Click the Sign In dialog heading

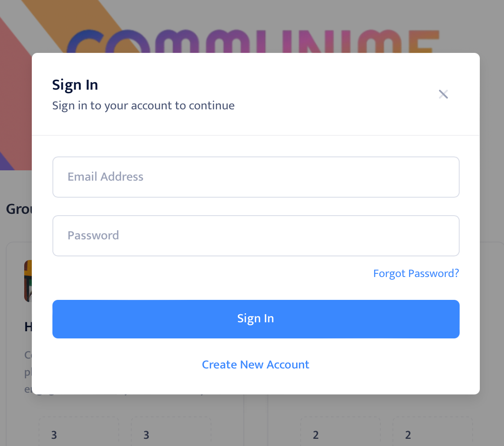75,85
